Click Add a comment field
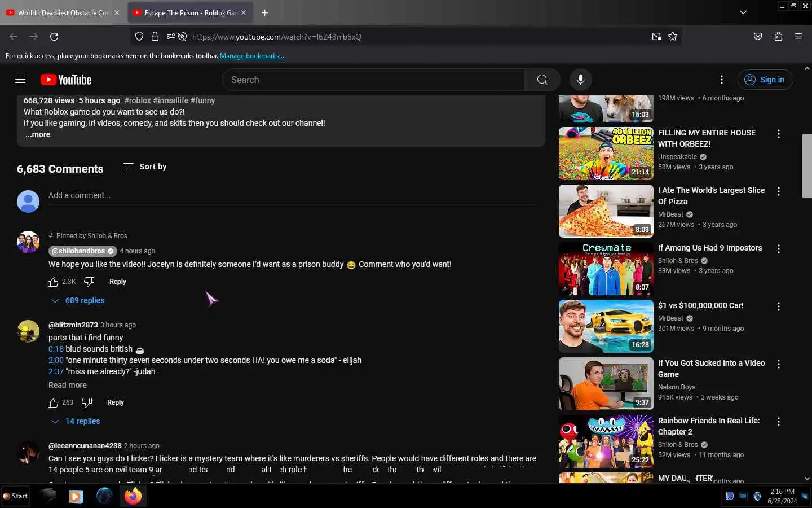Image resolution: width=812 pixels, height=508 pixels. [x=292, y=195]
